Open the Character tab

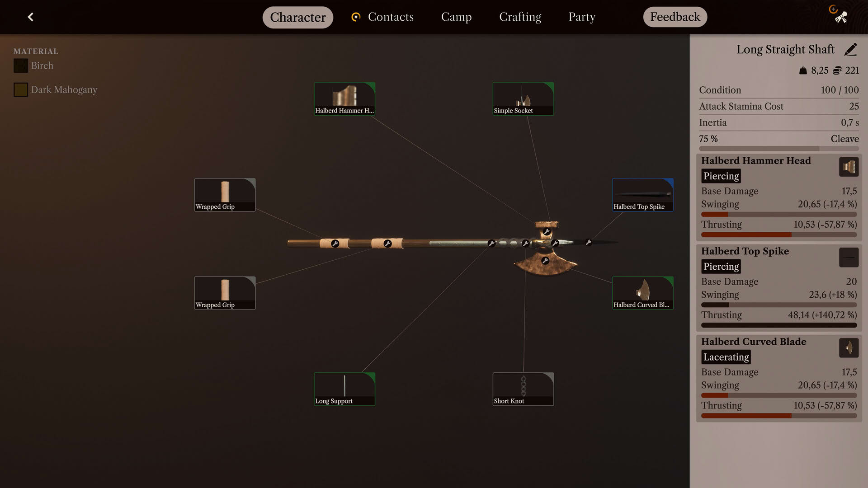(x=297, y=17)
